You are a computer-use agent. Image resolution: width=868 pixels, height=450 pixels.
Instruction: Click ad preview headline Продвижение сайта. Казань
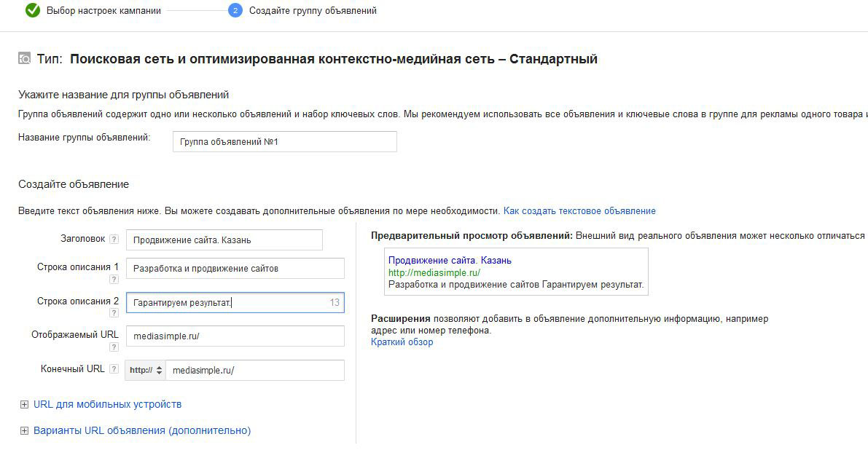pyautogui.click(x=450, y=261)
